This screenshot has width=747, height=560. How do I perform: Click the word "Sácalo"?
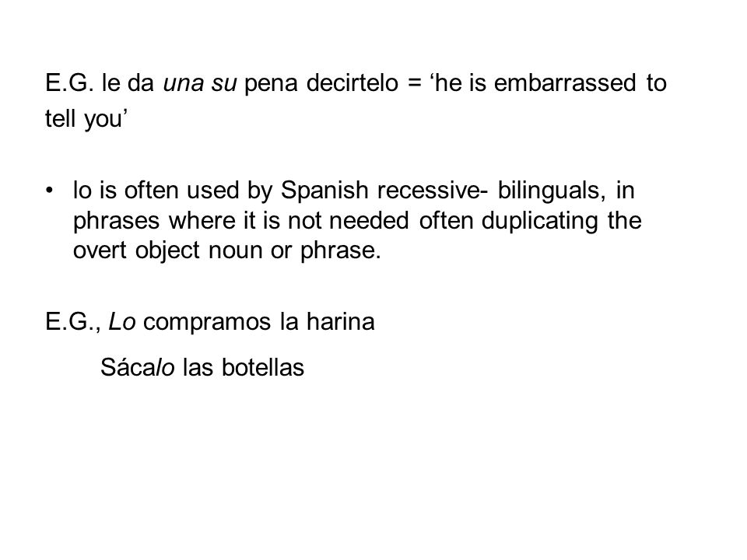[138, 367]
